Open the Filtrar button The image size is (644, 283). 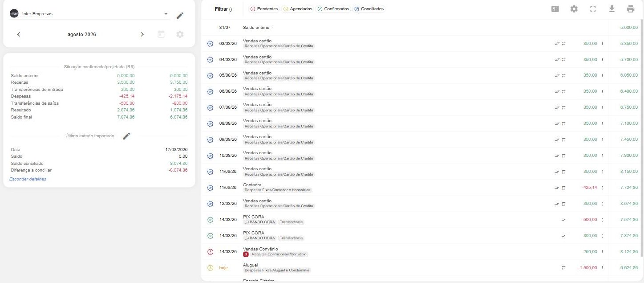pyautogui.click(x=223, y=9)
